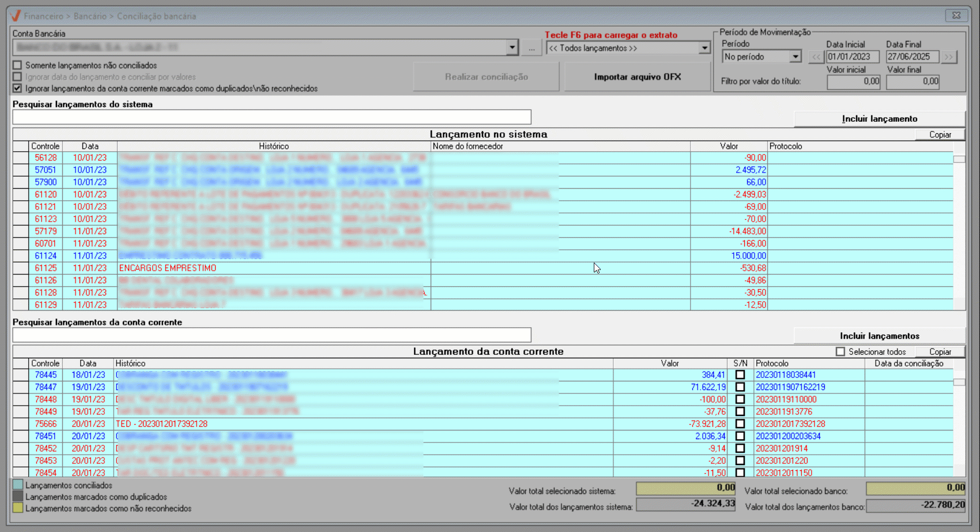Uncheck Ignorar lançamentos marcados como duplicados
The height and width of the screenshot is (532, 980).
point(17,88)
